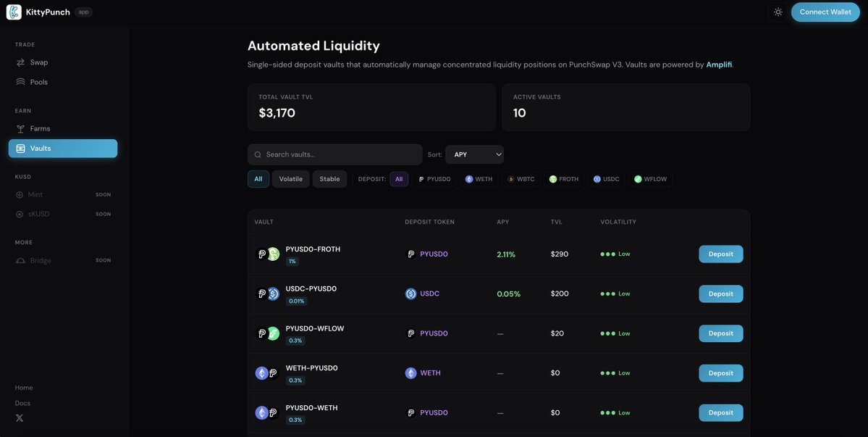Image resolution: width=868 pixels, height=437 pixels.
Task: Click the 1% fee badge on PYUSD0-FROTH
Action: (292, 262)
